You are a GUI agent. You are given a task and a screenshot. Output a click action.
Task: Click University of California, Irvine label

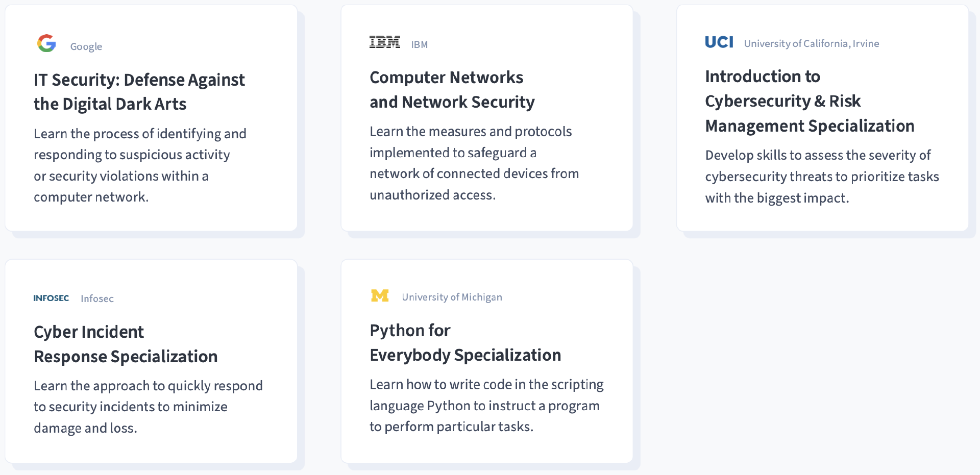tap(811, 43)
